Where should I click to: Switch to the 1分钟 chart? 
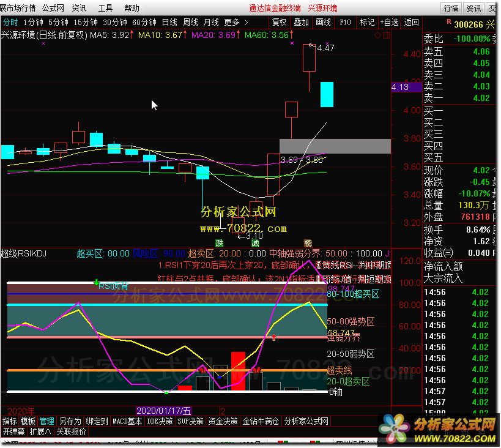tap(33, 23)
